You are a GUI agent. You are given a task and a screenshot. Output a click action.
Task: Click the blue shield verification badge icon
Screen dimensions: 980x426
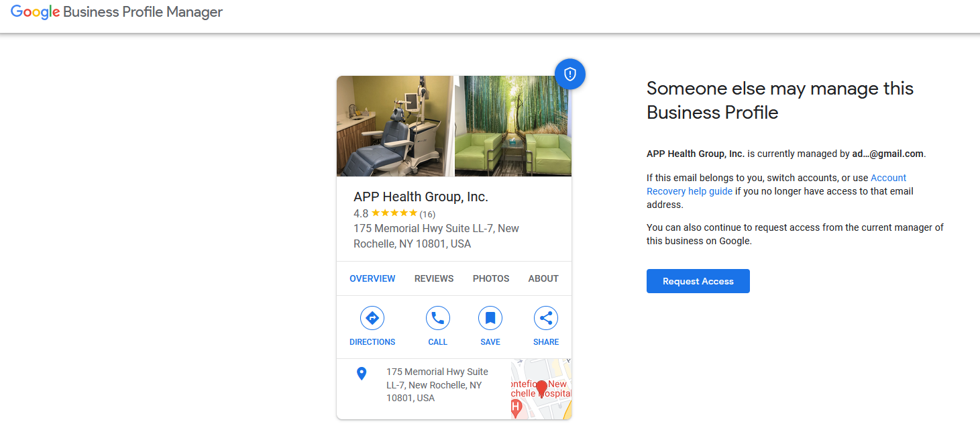click(x=570, y=74)
